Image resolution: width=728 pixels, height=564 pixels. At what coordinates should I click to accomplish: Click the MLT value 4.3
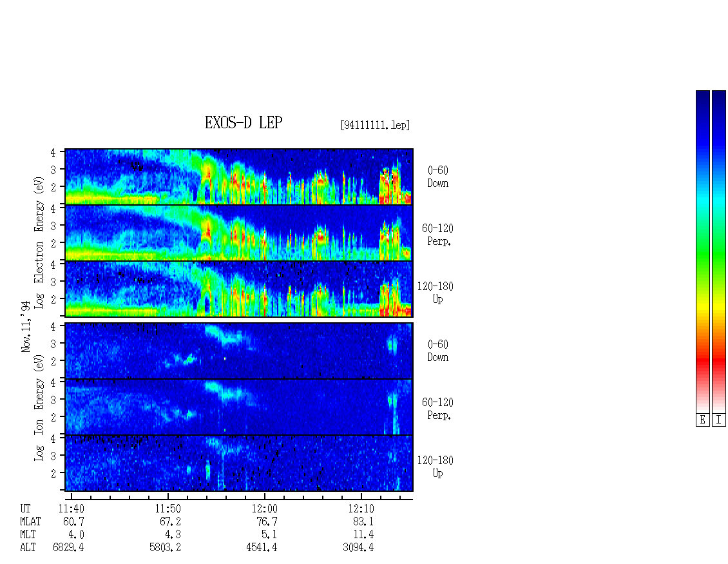point(173,535)
